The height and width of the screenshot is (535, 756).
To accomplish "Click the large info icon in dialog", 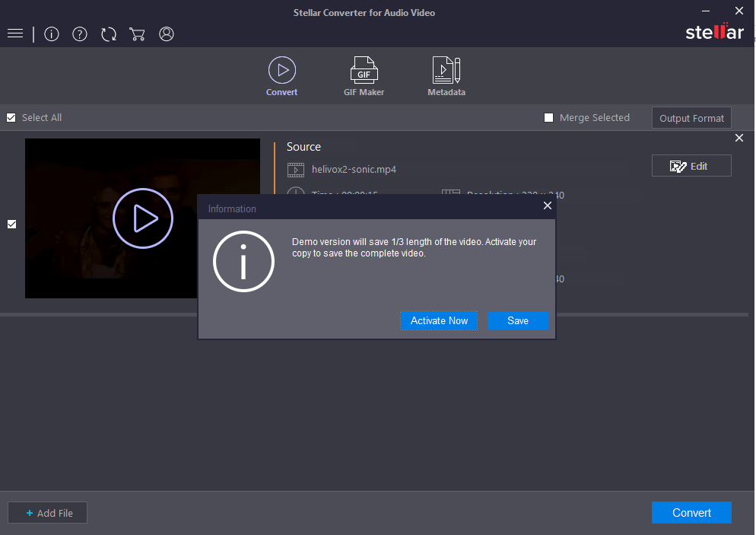I will click(243, 262).
